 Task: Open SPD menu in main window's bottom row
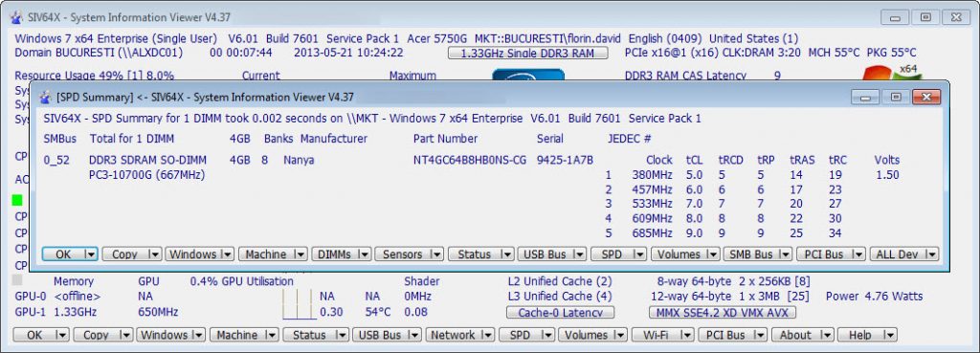click(526, 335)
